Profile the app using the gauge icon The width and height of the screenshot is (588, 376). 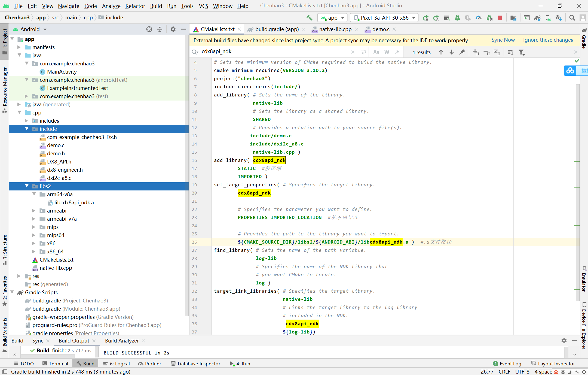click(479, 17)
